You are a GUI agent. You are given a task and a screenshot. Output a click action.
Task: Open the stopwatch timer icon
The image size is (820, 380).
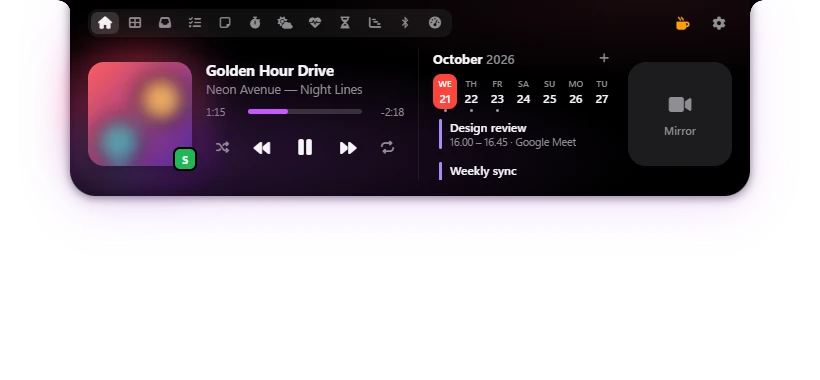tap(255, 23)
